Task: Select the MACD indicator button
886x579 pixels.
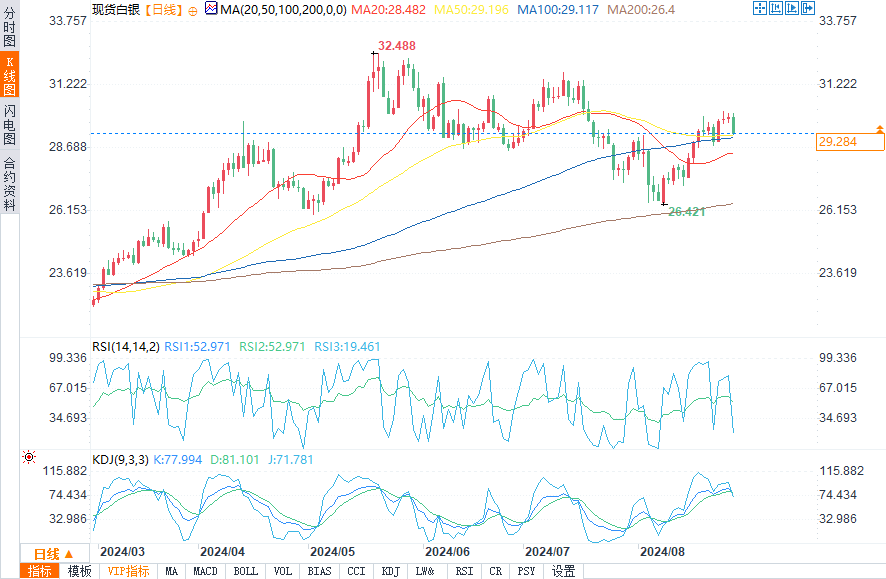Action: tap(205, 571)
